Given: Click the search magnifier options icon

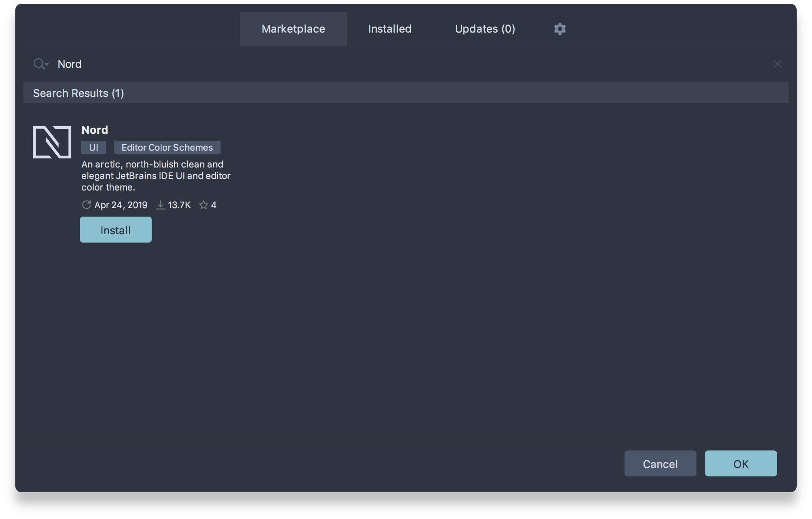Looking at the screenshot, I should coord(41,64).
